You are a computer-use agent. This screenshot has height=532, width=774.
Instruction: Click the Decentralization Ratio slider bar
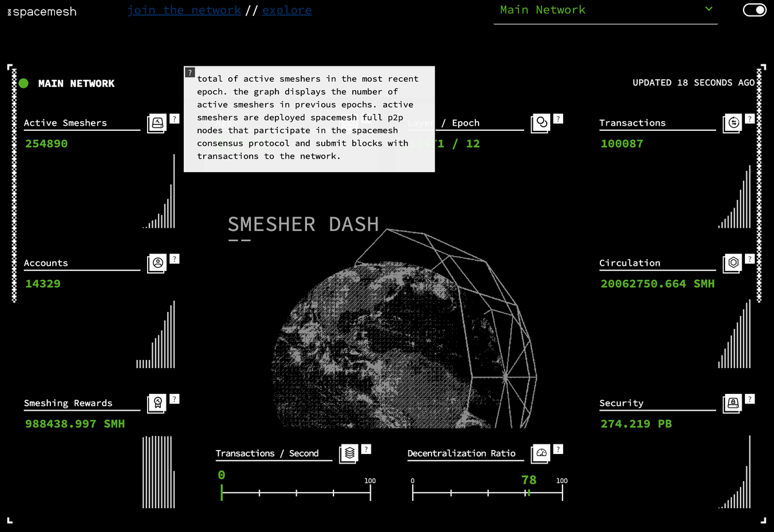click(x=488, y=493)
